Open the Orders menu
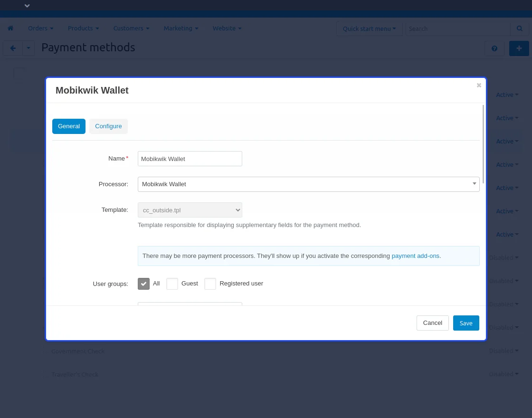Image resolution: width=532 pixels, height=418 pixels. (41, 28)
